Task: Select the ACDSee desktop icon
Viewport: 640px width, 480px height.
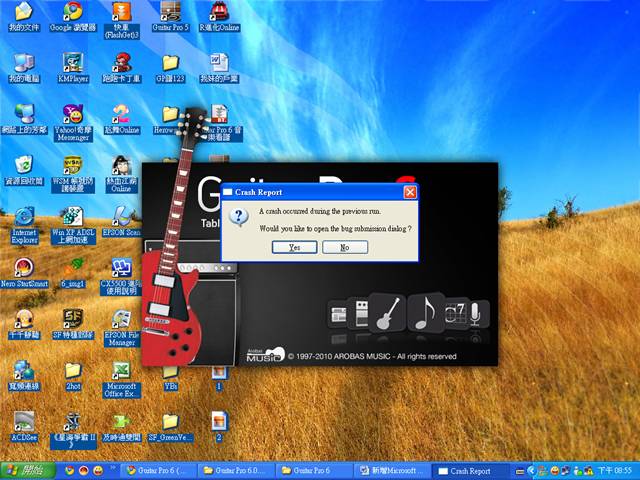Action: coord(24,427)
